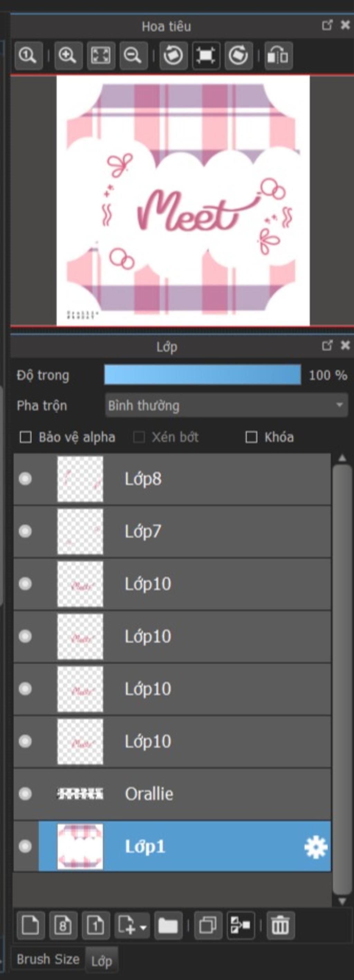The width and height of the screenshot is (354, 980).
Task: Zoom out using the navigator magnifier minus
Action: point(133,56)
